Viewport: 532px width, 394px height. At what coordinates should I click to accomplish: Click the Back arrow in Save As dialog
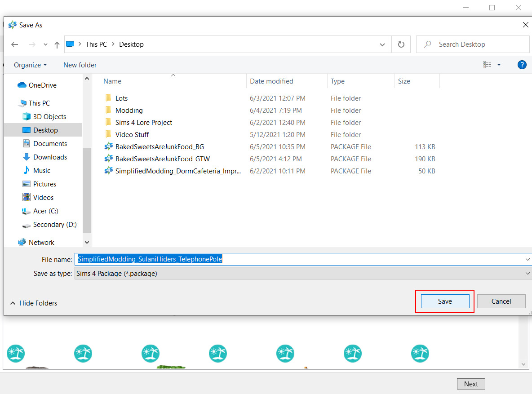pos(14,44)
